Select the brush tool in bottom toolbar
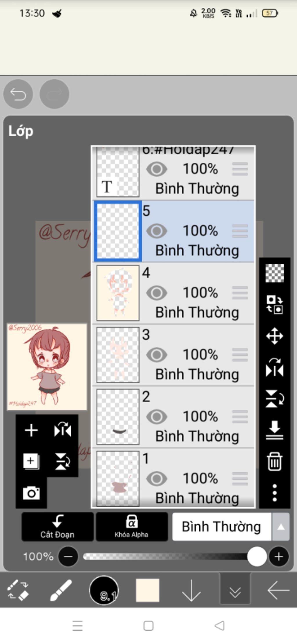 (61, 590)
